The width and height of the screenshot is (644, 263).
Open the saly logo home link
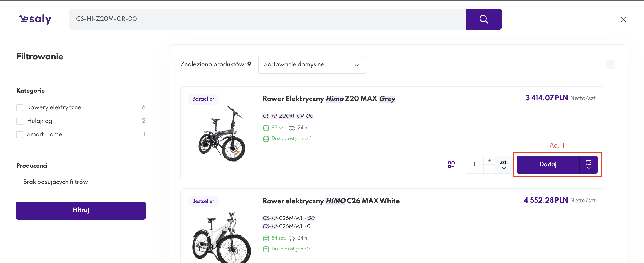coord(35,19)
